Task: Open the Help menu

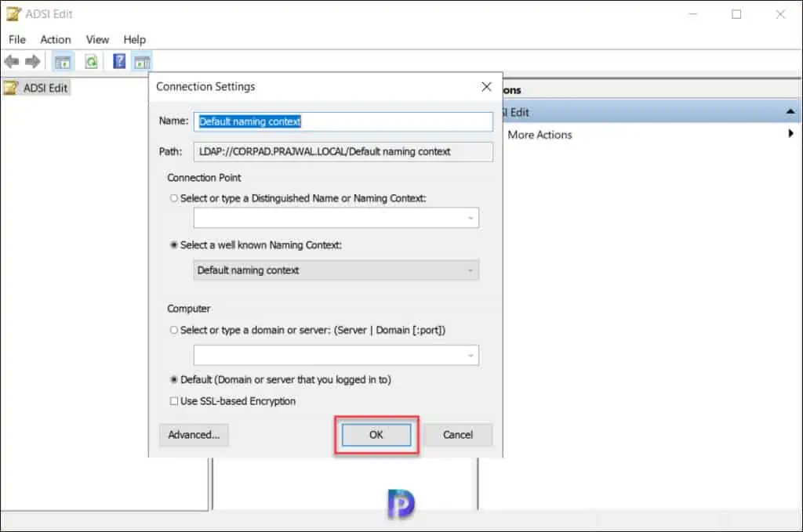Action: pos(134,39)
